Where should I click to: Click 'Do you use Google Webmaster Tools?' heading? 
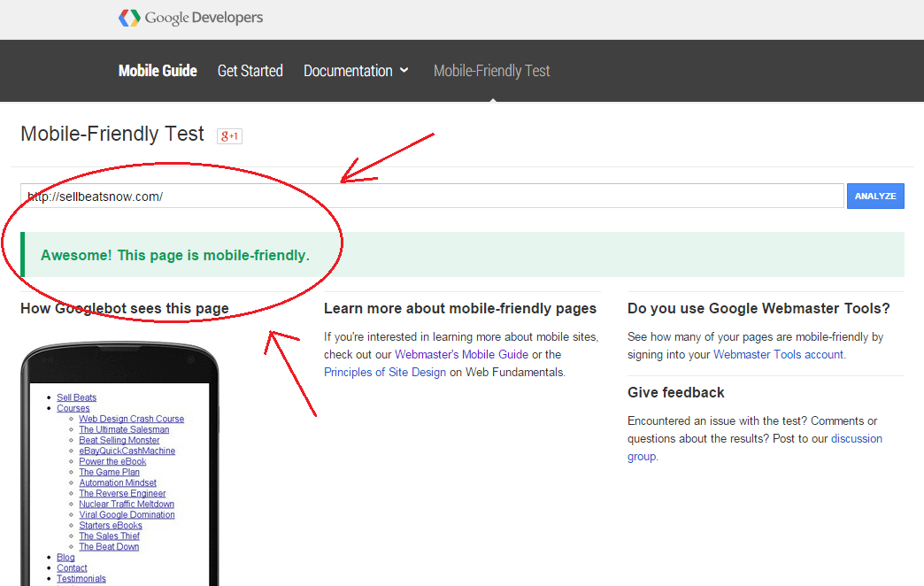758,308
